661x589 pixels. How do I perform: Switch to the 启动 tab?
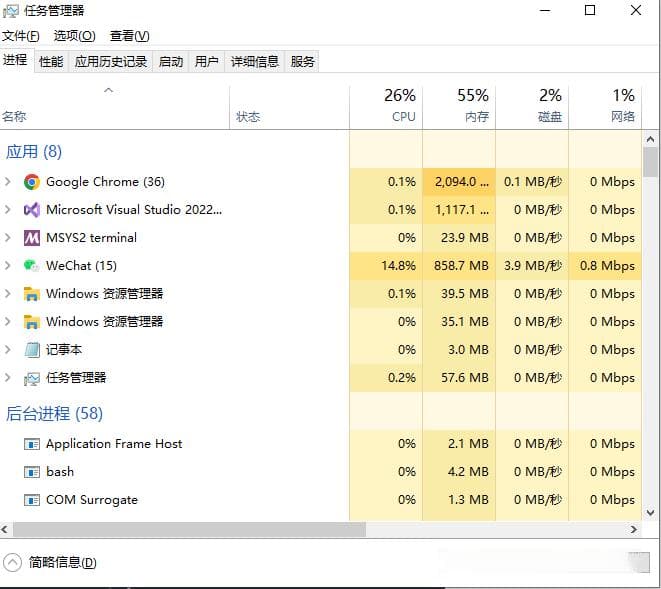171,62
